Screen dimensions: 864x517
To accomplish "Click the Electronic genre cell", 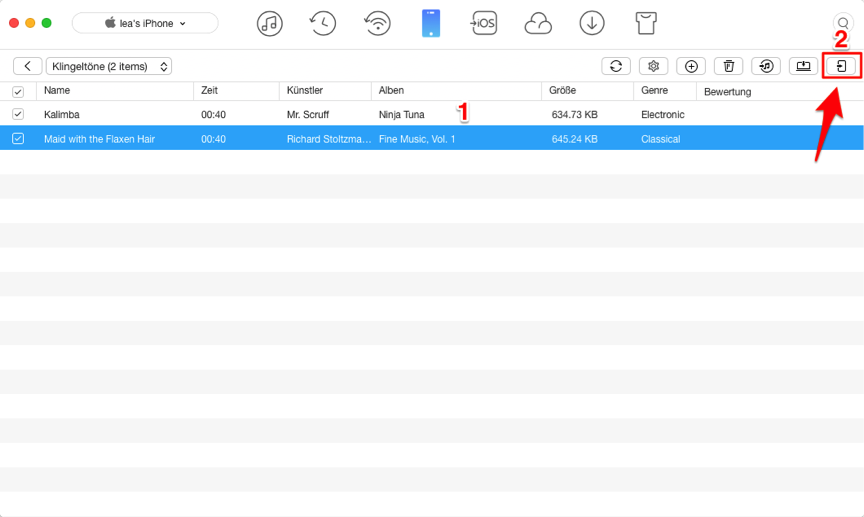I will [662, 115].
